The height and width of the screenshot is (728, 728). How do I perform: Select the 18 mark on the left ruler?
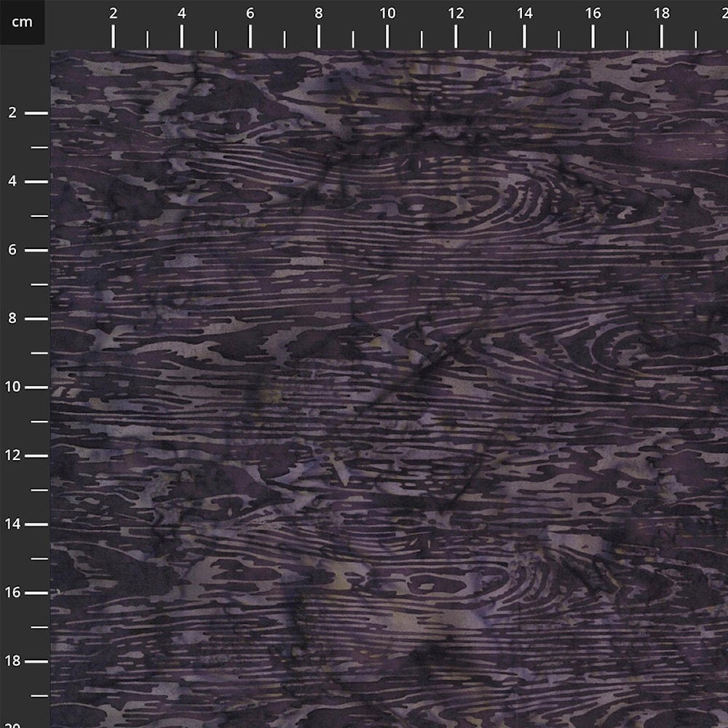12,660
